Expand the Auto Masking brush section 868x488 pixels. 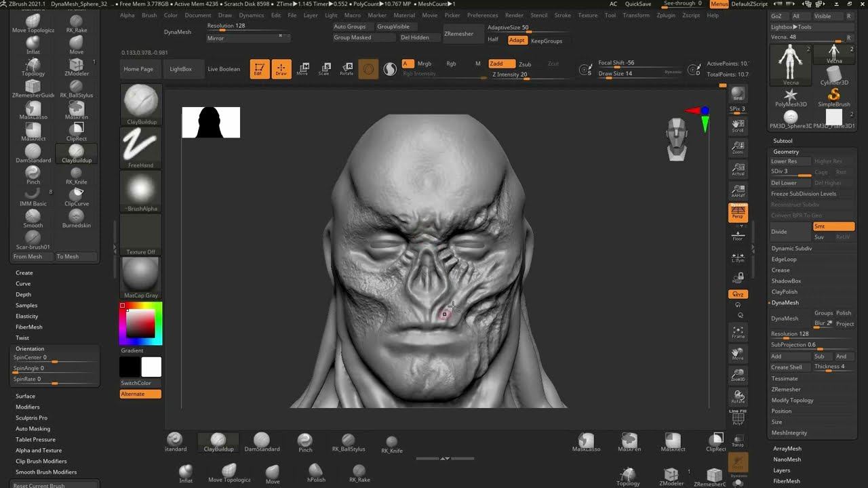[x=33, y=428]
